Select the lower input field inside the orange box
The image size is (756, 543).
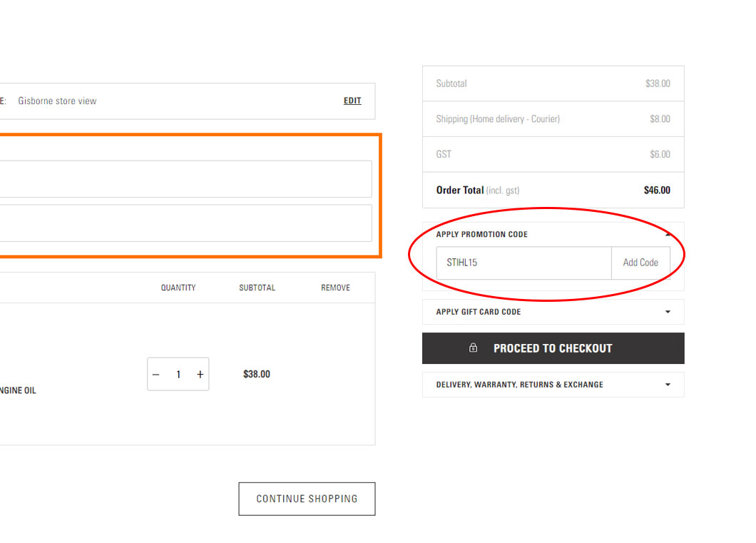pyautogui.click(x=185, y=223)
